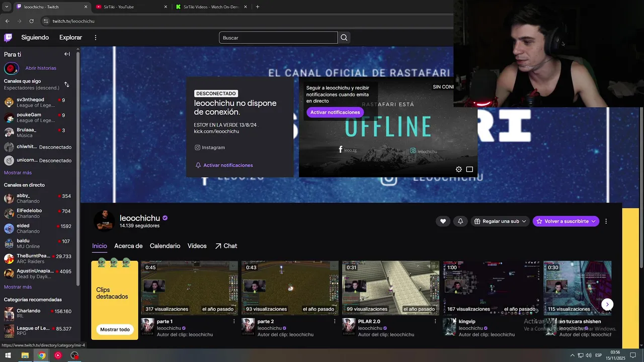Image resolution: width=644 pixels, height=362 pixels.
Task: Reload the page in Chrome
Action: [31, 21]
